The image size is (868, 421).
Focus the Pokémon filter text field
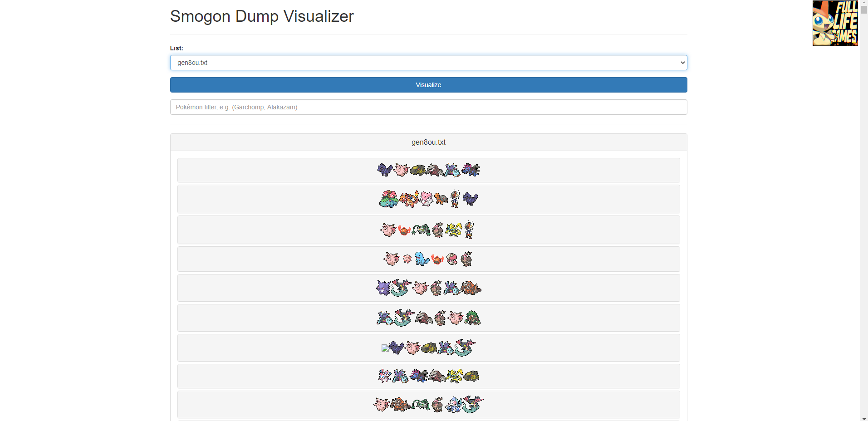pos(428,107)
